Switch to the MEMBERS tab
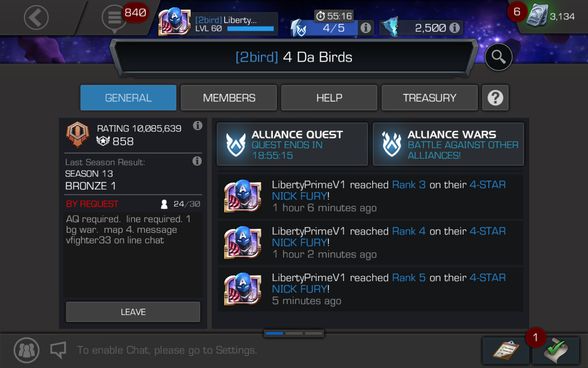 [229, 98]
